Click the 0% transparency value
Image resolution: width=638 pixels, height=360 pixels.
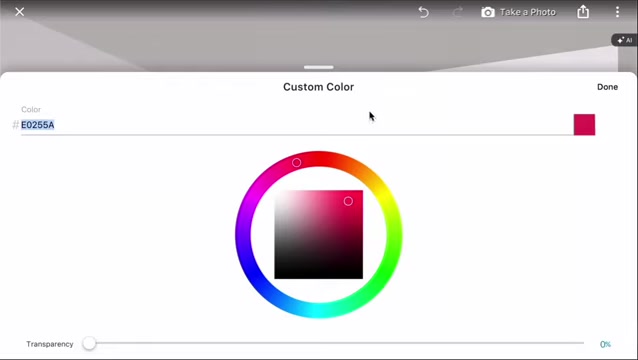(605, 344)
